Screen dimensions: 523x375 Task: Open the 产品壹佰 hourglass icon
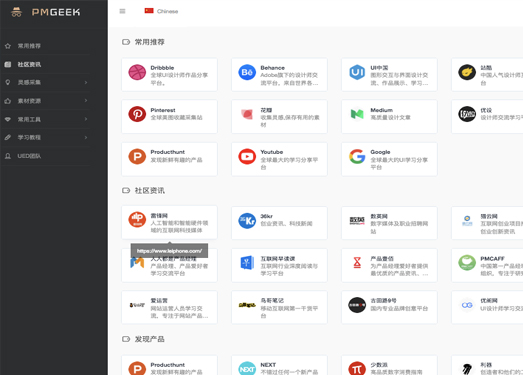[357, 263]
